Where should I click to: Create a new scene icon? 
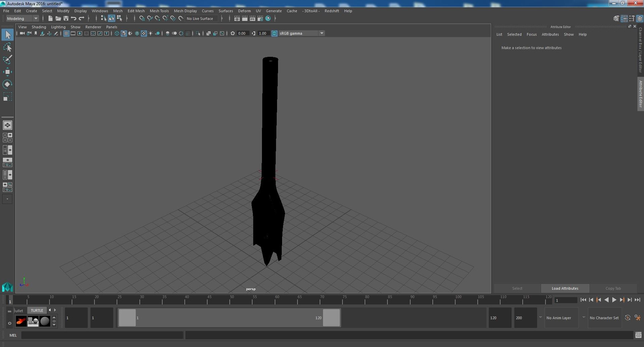point(50,18)
